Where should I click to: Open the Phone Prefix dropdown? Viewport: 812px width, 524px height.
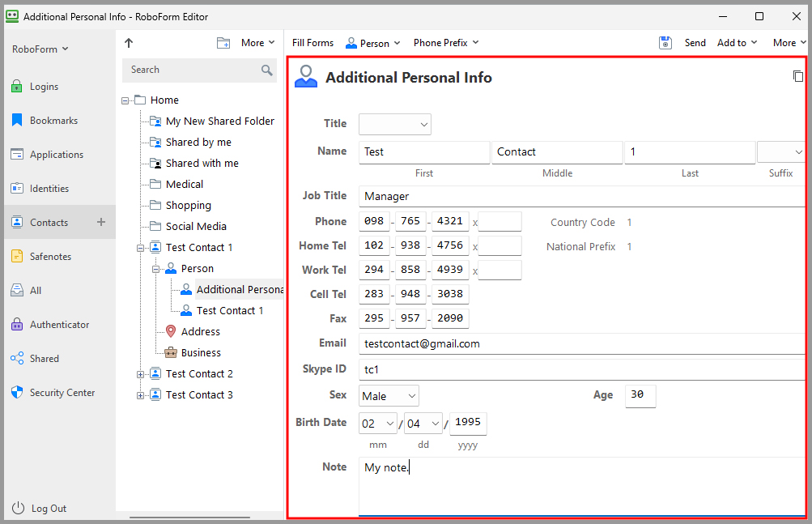[446, 43]
